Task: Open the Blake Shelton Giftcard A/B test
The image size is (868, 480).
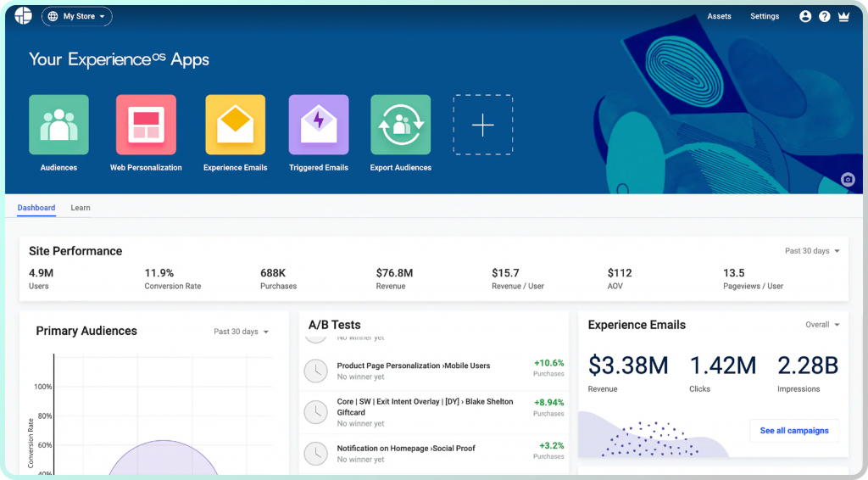Action: [x=424, y=407]
